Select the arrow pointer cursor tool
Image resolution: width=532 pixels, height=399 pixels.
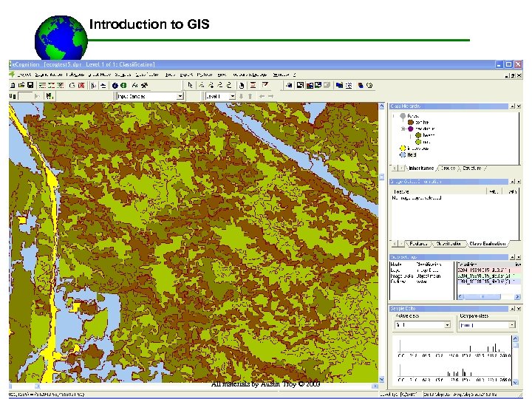[x=191, y=85]
